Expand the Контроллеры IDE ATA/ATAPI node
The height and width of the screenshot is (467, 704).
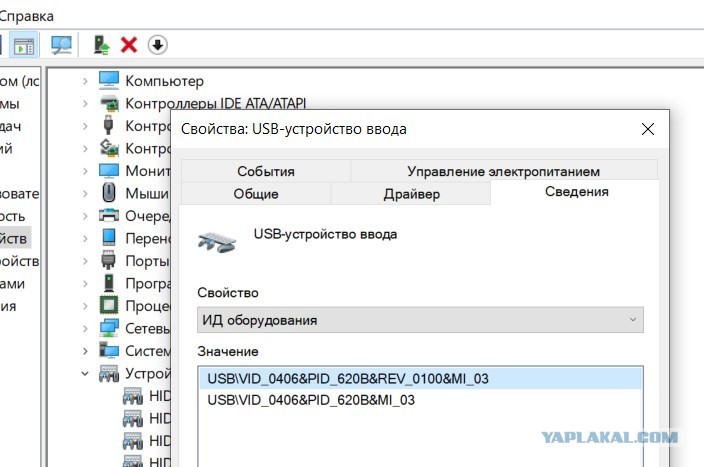[85, 104]
